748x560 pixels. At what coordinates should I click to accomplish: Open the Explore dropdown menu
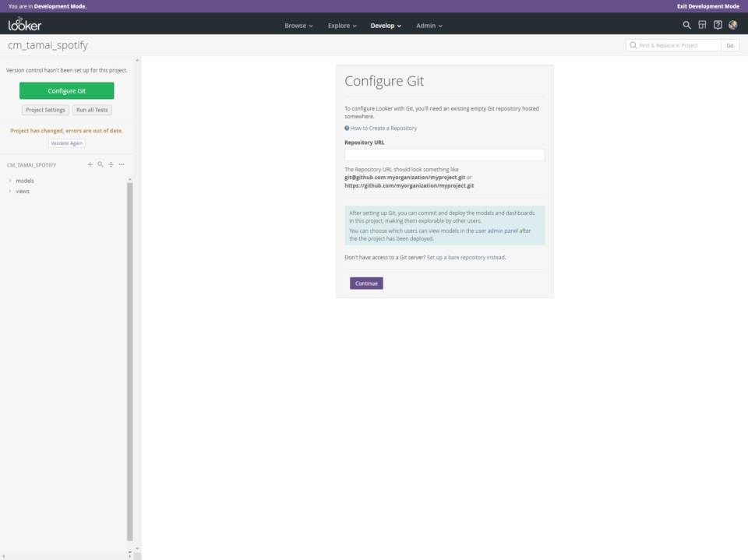point(341,25)
